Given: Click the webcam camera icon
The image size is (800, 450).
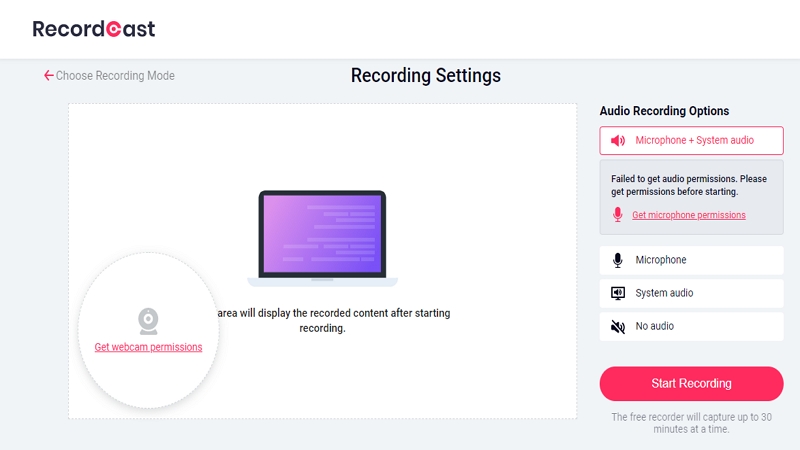Looking at the screenshot, I should tap(148, 321).
